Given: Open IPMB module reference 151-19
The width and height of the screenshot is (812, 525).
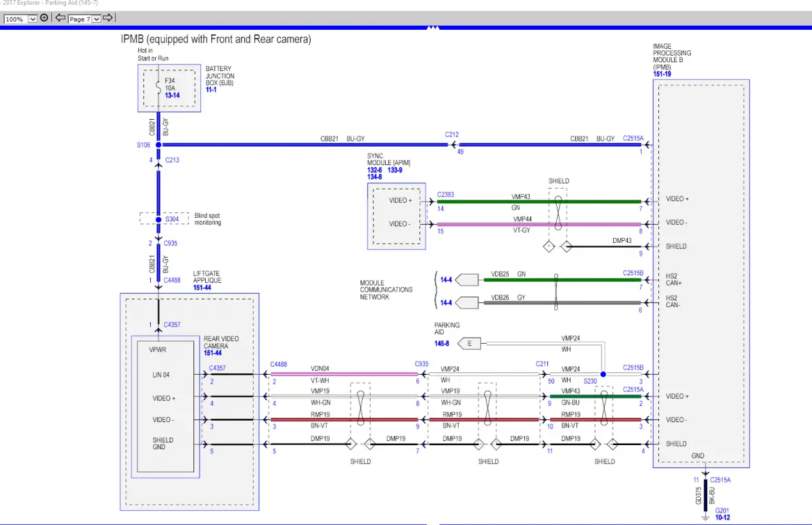Looking at the screenshot, I should 662,74.
